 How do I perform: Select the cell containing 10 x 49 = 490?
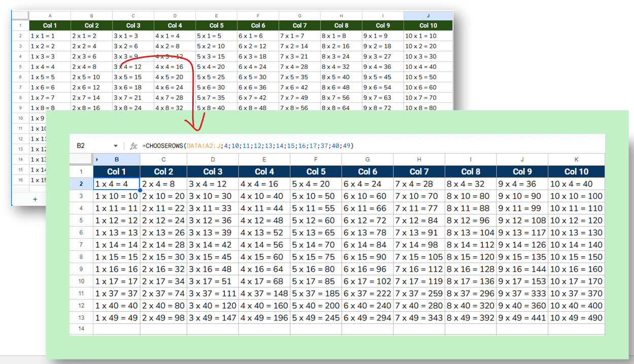[576, 318]
